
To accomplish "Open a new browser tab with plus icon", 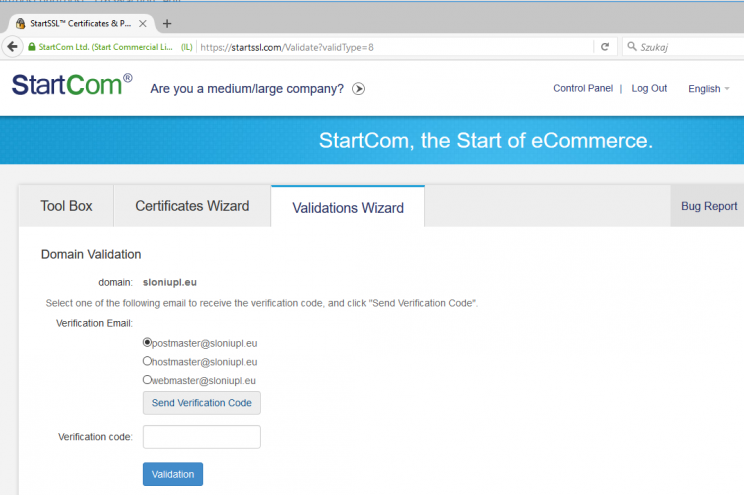I will pyautogui.click(x=167, y=24).
